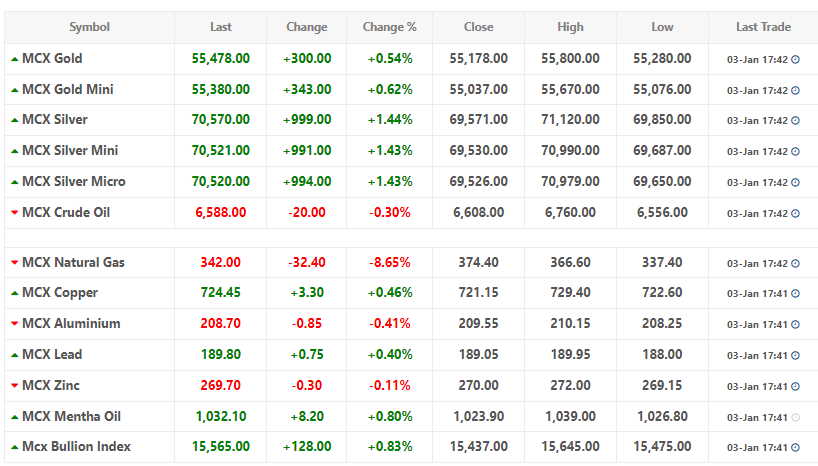Screen dimensions: 818x466
Task: Click the clock icon in MCX Aluminium row
Action: [795, 325]
